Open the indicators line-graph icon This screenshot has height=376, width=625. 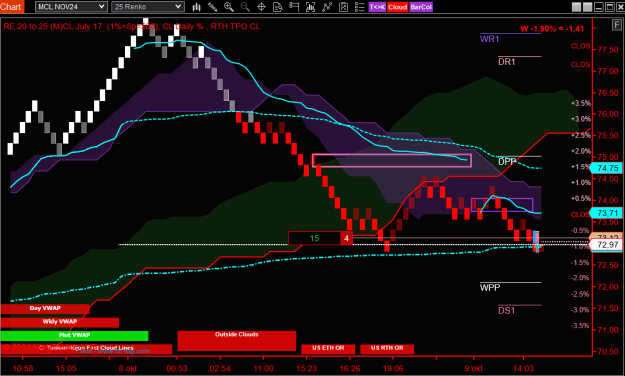tap(327, 7)
